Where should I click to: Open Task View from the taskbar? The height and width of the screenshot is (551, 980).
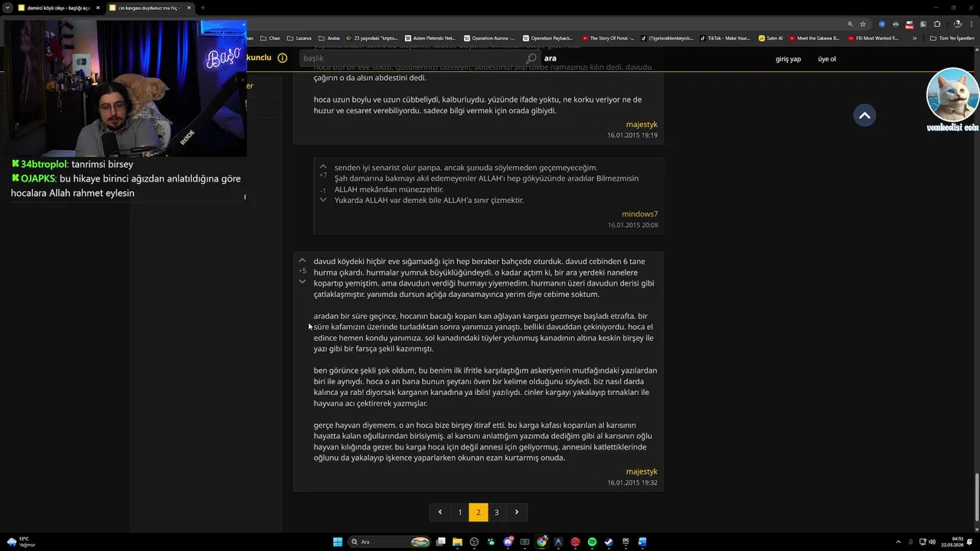[x=440, y=542]
